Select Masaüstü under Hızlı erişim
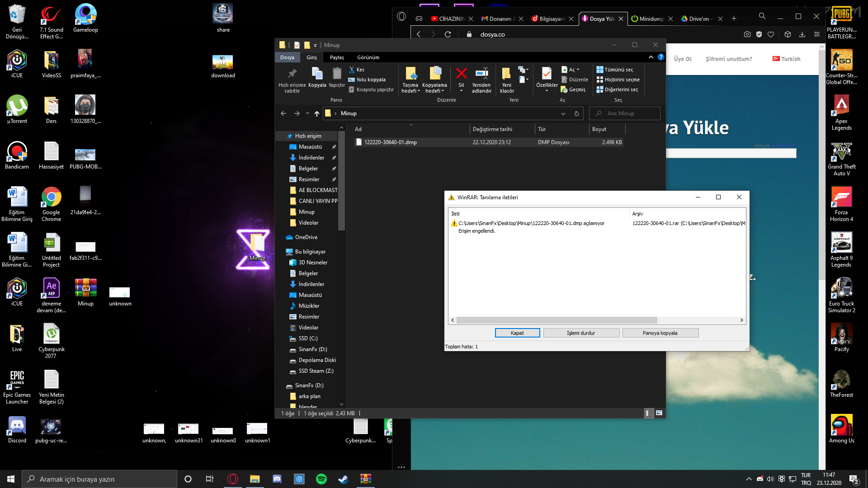868x488 pixels. click(x=310, y=147)
